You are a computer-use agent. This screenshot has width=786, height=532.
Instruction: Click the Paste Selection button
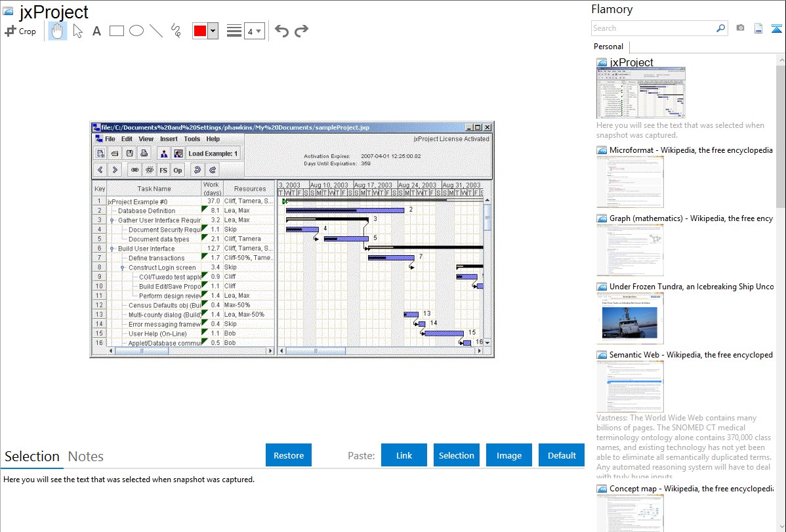(456, 455)
